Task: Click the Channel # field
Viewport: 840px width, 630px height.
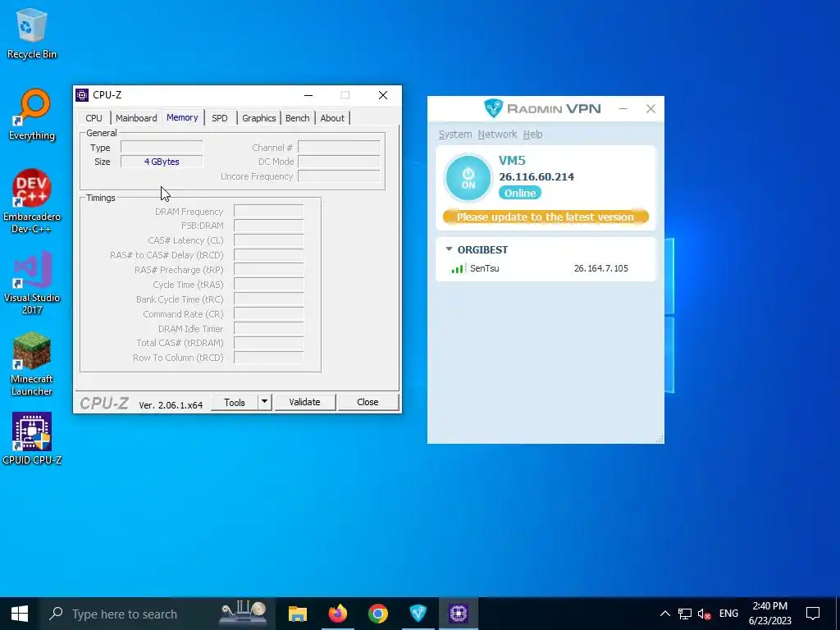Action: [x=339, y=148]
